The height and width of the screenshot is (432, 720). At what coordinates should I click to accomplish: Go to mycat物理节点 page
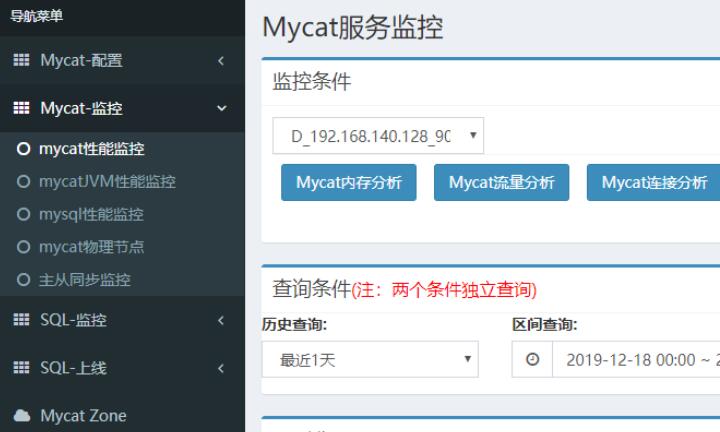[x=91, y=247]
